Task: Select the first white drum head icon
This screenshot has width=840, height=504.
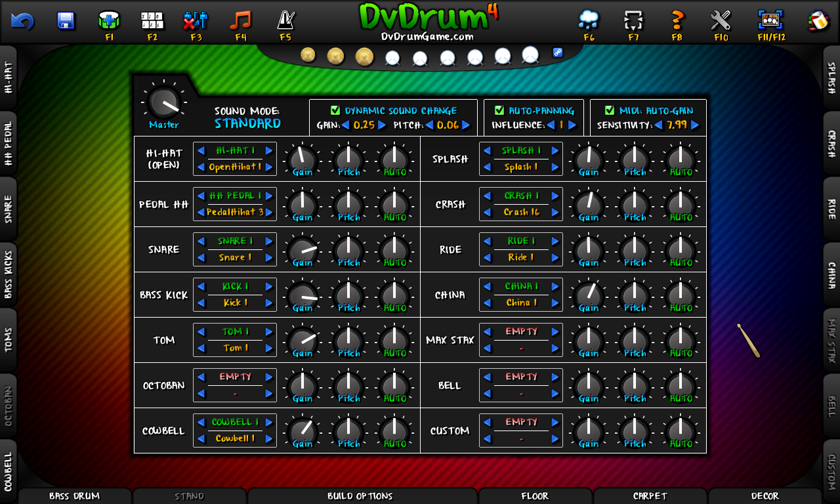Action: click(392, 58)
